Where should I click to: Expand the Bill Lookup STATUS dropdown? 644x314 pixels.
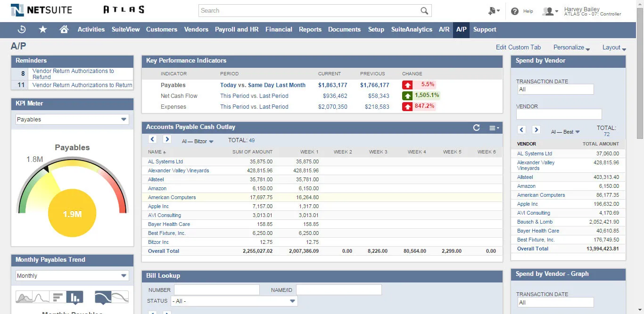(292, 300)
